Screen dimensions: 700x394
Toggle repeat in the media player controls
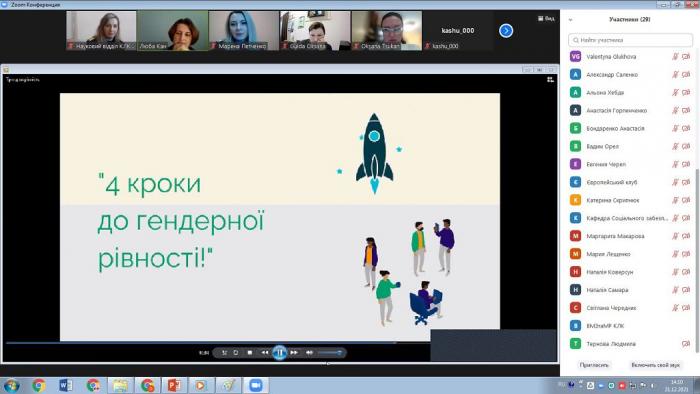point(236,353)
